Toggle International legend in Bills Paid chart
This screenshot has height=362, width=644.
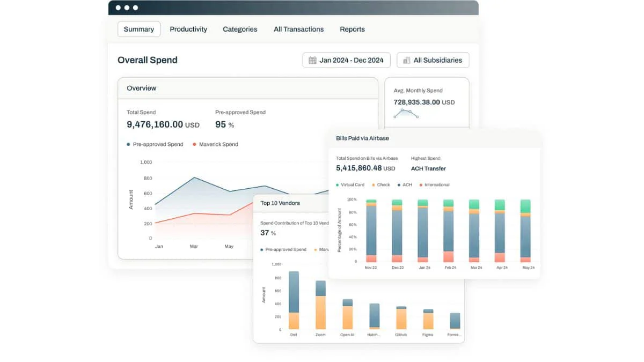click(434, 184)
